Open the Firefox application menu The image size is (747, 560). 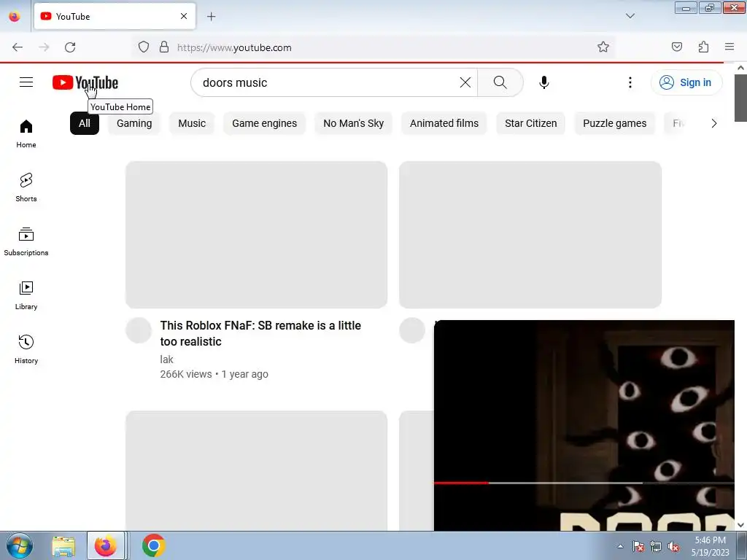tap(729, 47)
